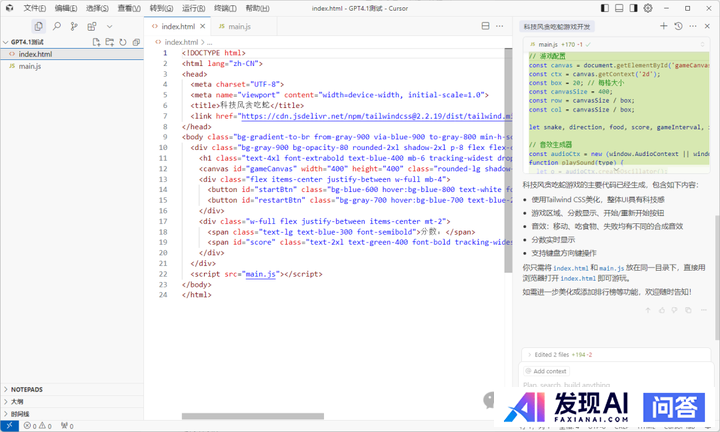720x432 pixels.
Task: Open the 转到(G) menu
Action: coord(161,8)
